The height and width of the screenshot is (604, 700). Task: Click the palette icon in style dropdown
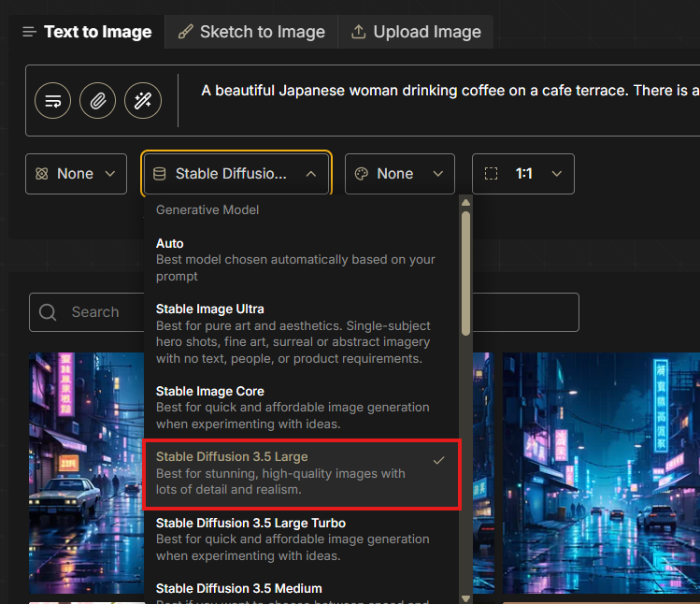point(361,174)
